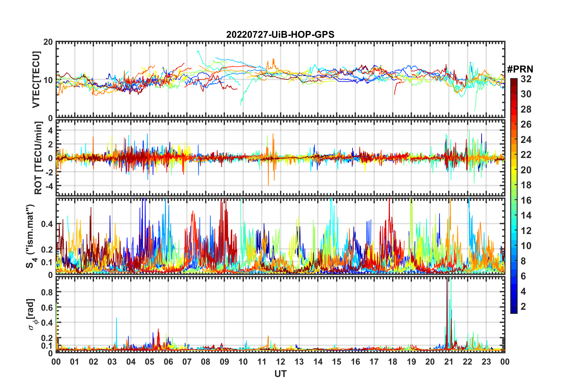561x392 pixels.
Task: Click the x-axis hour label 15
Action: [x=337, y=362]
